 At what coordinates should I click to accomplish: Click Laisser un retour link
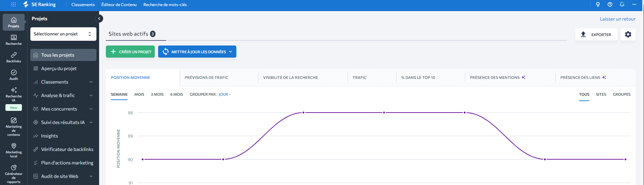click(617, 19)
